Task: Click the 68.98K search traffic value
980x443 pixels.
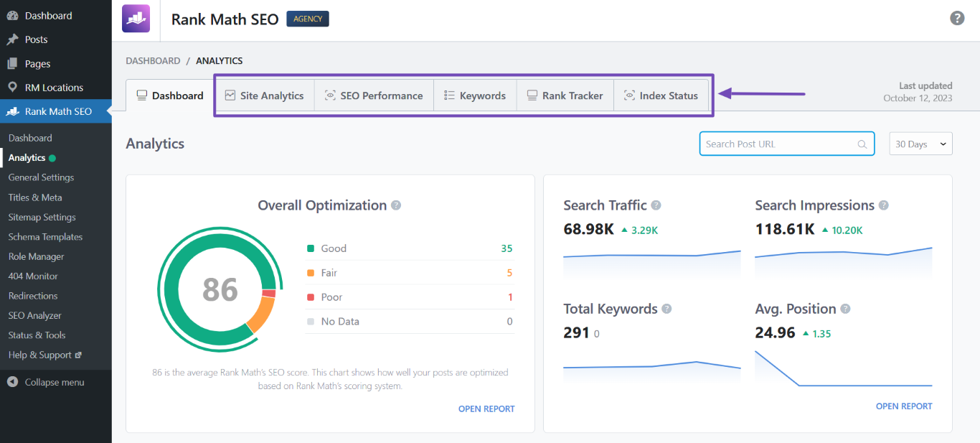Action: pos(588,230)
